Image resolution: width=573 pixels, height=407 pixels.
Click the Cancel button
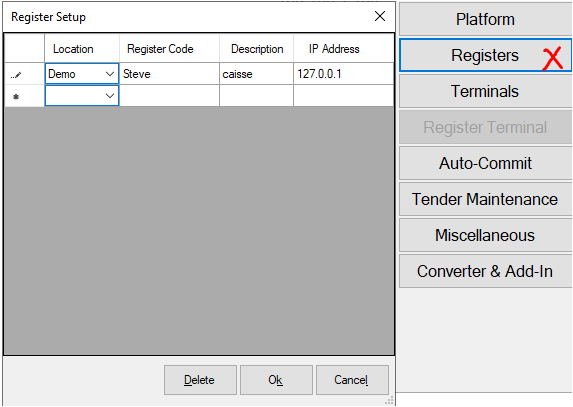click(352, 380)
